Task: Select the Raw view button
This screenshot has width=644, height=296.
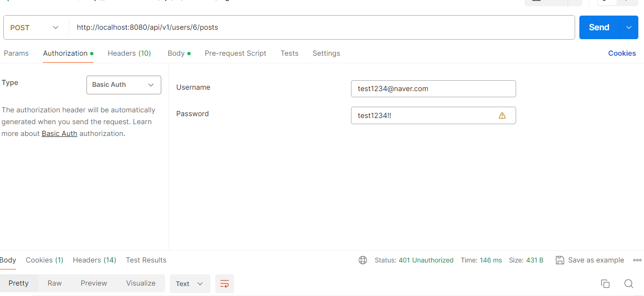Action: coord(55,283)
